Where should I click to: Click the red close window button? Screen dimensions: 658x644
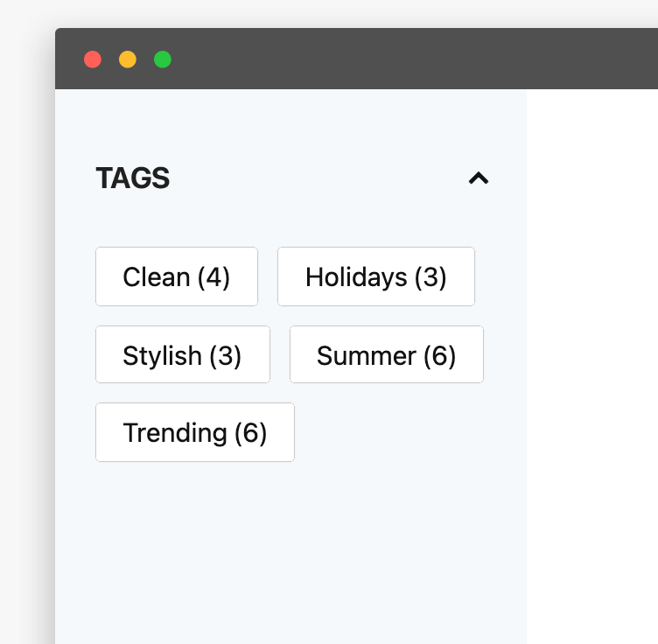click(93, 59)
